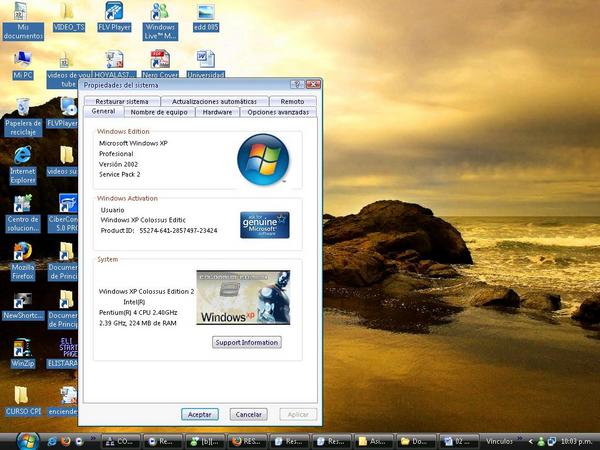Viewport: 600px width, 450px height.
Task: Click the Windows XP Colossus logo image
Action: [243, 297]
